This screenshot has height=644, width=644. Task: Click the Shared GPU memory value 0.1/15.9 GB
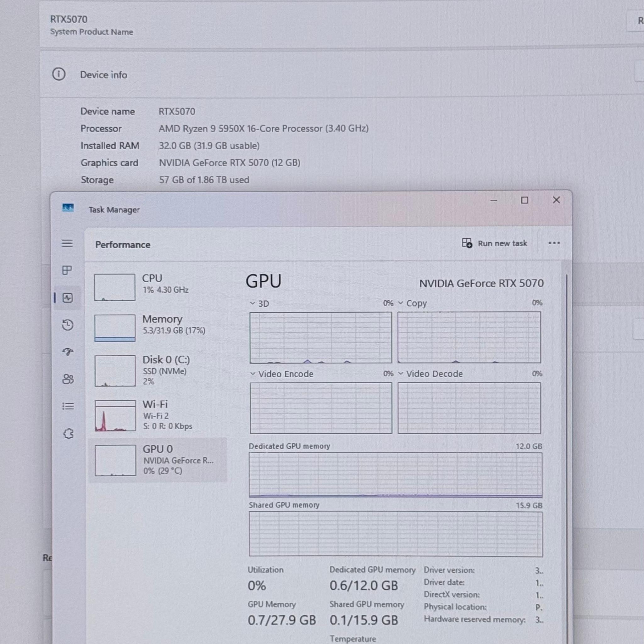tap(364, 620)
